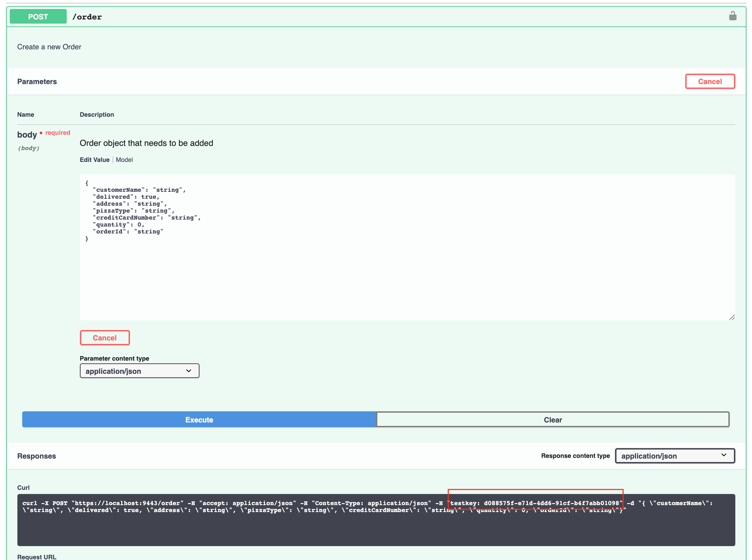
Task: Click the italic (body) parameter type
Action: [28, 148]
